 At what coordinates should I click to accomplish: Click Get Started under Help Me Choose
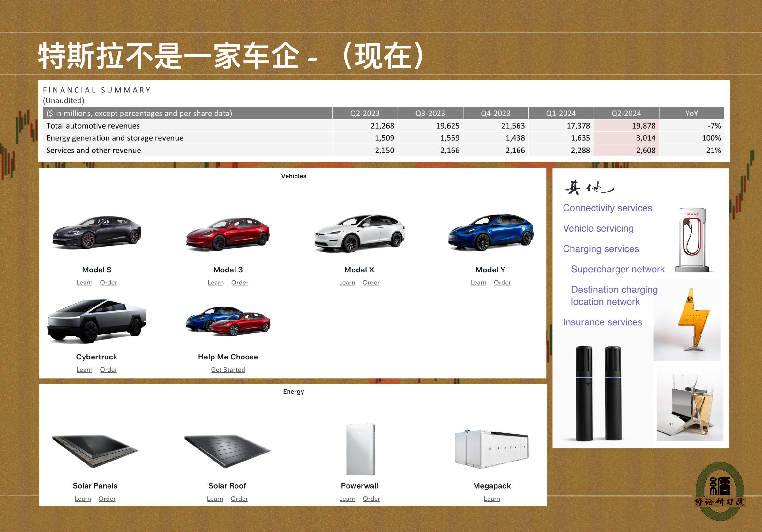point(228,369)
